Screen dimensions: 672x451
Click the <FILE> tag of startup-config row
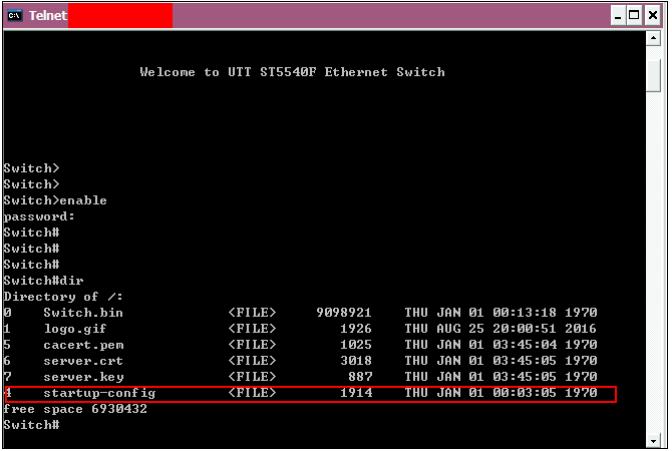click(252, 393)
